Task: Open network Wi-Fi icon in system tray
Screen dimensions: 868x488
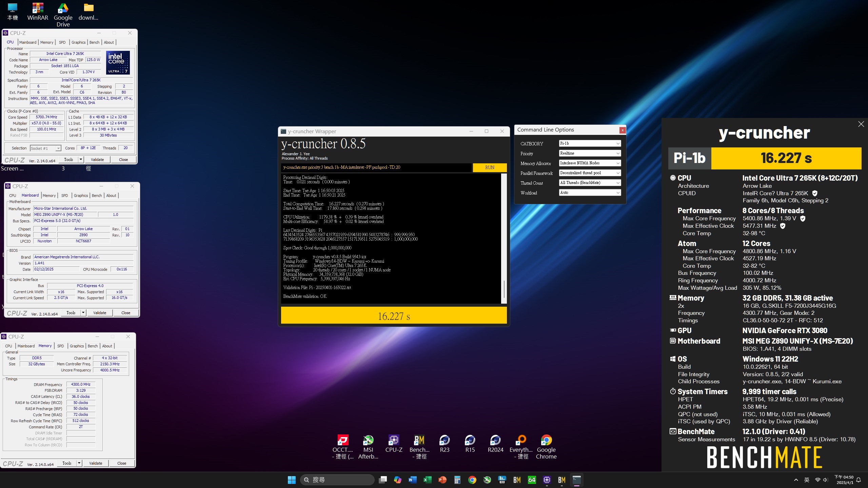Action: (817, 480)
